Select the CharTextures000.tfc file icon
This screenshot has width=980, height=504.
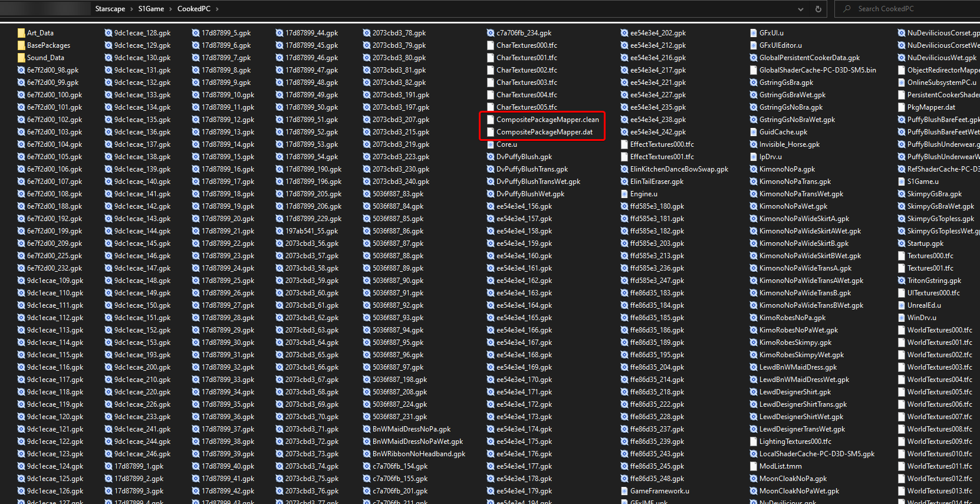coord(491,45)
